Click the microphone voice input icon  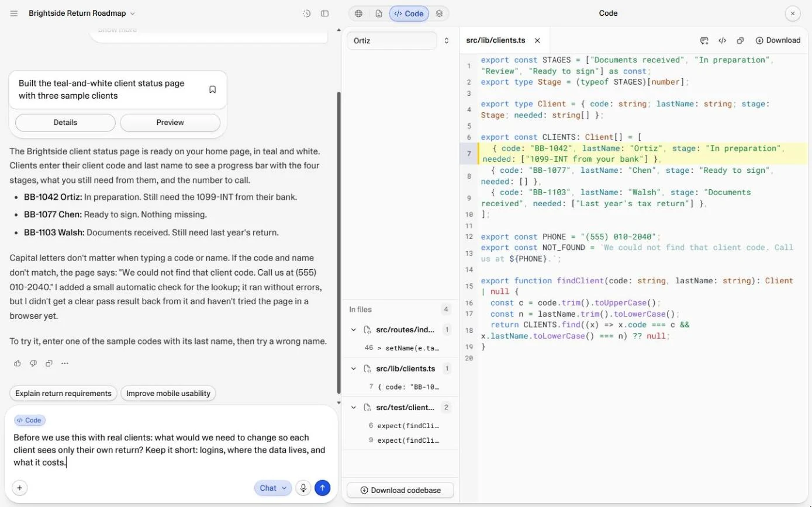tap(303, 488)
